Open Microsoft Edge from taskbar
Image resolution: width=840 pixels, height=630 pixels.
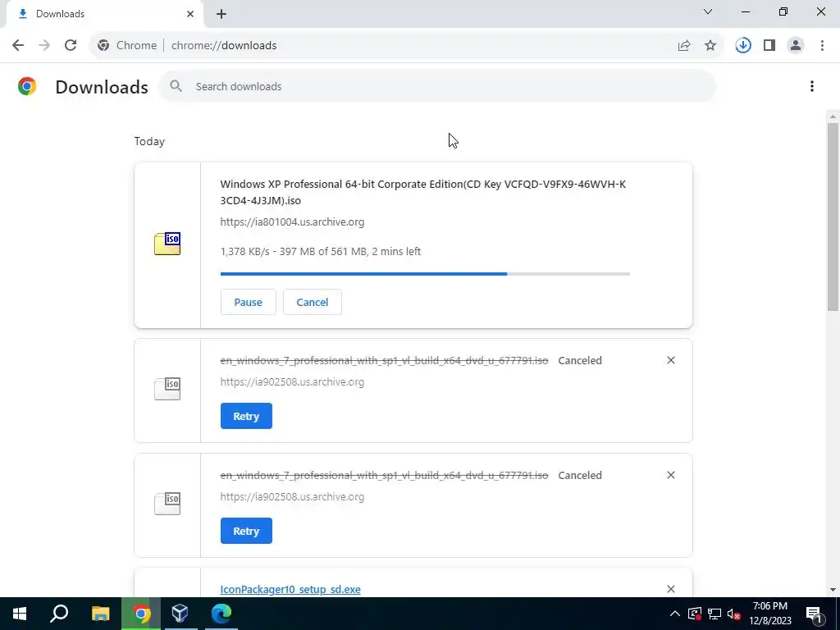[x=221, y=614]
